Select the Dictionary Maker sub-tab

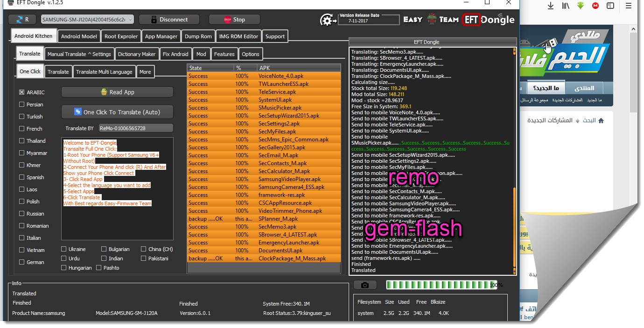tap(137, 54)
